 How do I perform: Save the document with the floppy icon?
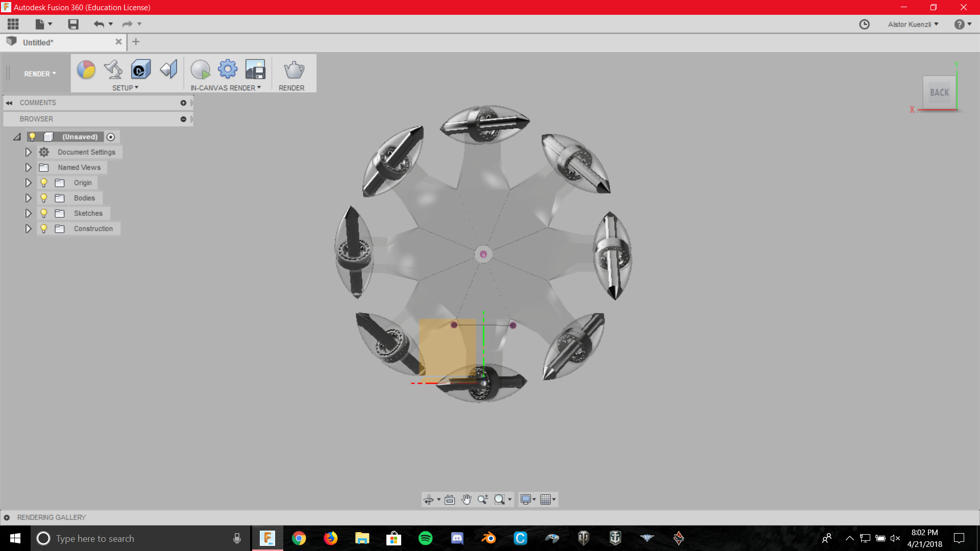(x=73, y=24)
